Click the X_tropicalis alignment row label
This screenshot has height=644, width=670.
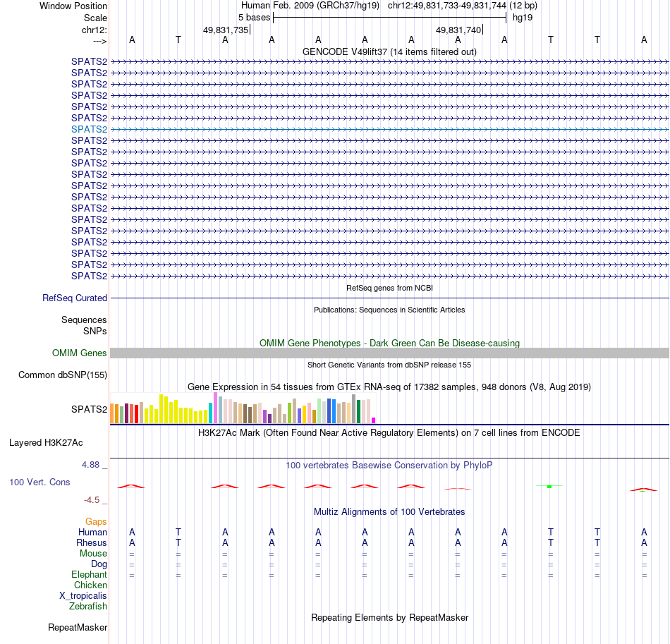83,596
